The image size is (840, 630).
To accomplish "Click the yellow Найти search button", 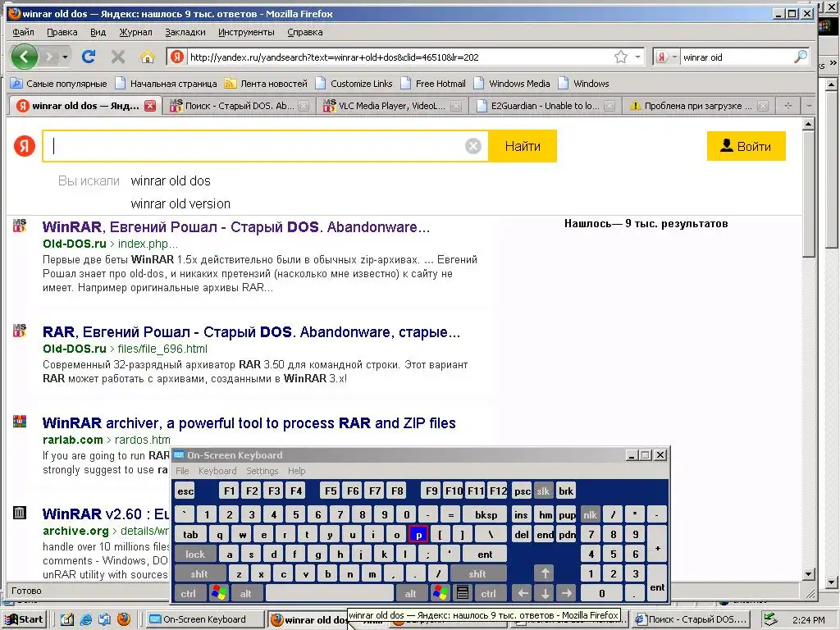I will tap(523, 146).
